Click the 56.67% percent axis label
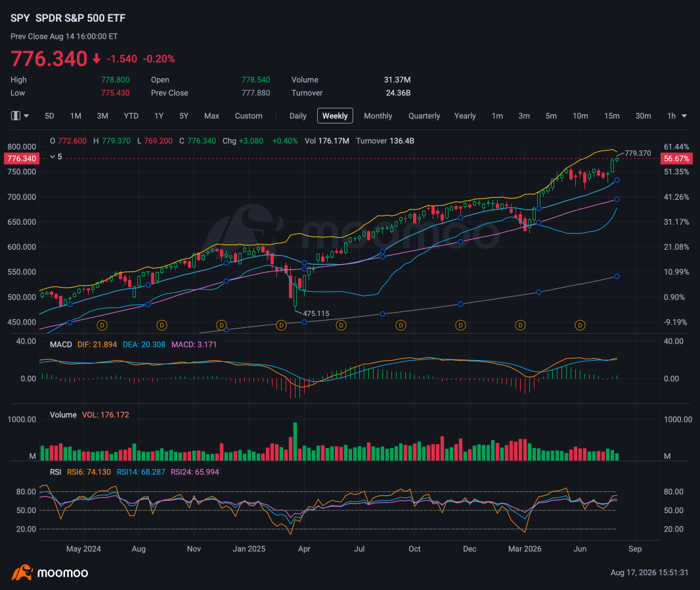This screenshot has width=700, height=590. pos(676,158)
